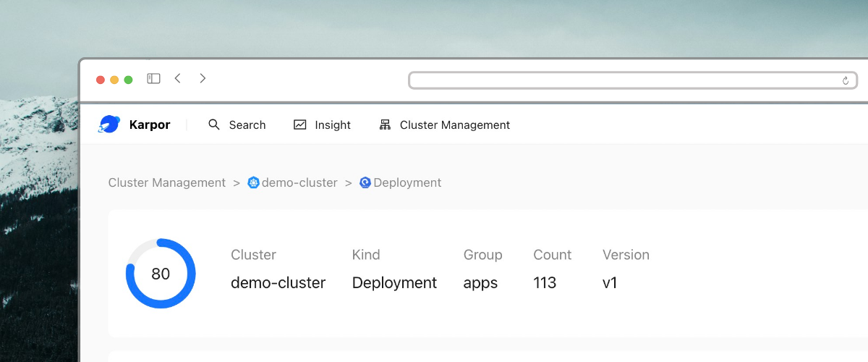Viewport: 868px width, 362px height.
Task: Click the blue icon before Deployment breadcrumb
Action: 365,182
